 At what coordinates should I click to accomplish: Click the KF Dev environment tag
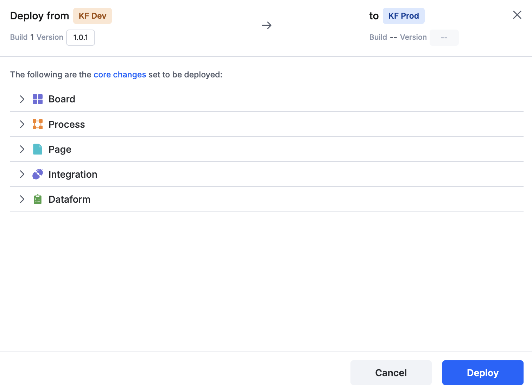(93, 16)
